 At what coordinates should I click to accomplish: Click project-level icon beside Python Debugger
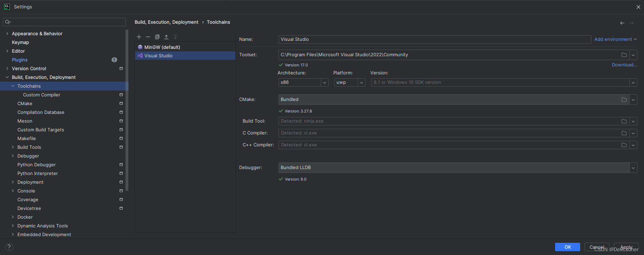[121, 165]
